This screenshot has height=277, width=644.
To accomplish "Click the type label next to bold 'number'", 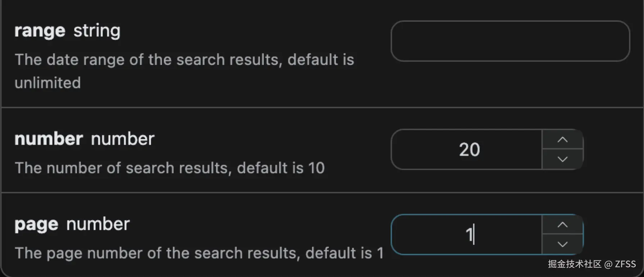I will 123,139.
